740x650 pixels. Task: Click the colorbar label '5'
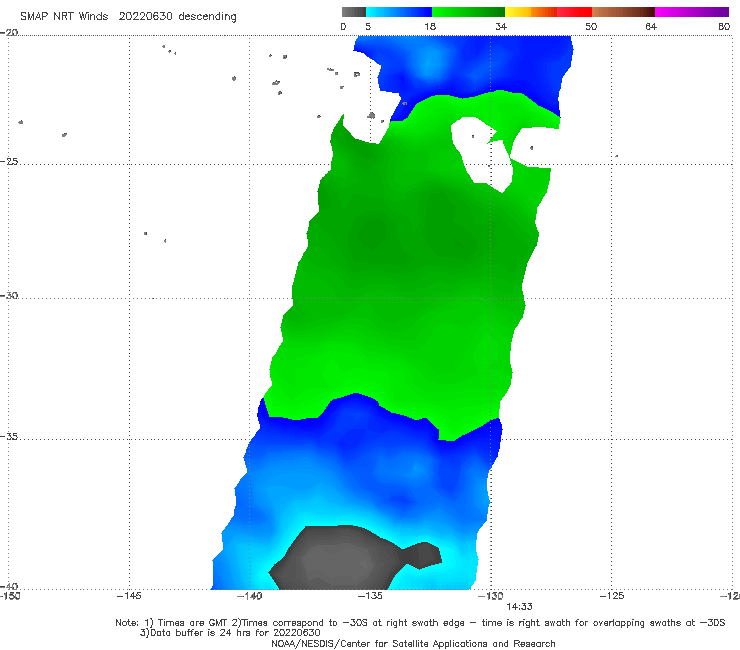pyautogui.click(x=368, y=27)
